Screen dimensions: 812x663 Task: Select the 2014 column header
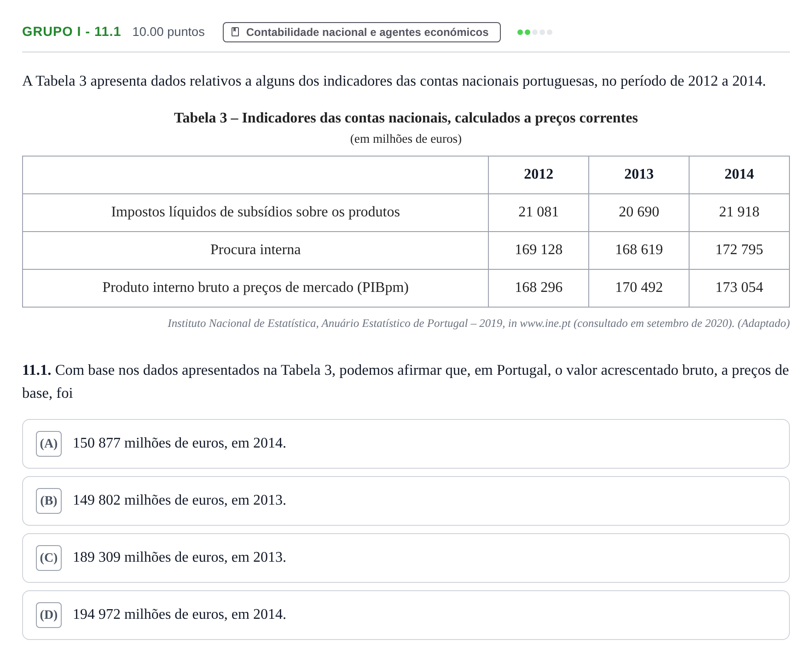click(739, 174)
